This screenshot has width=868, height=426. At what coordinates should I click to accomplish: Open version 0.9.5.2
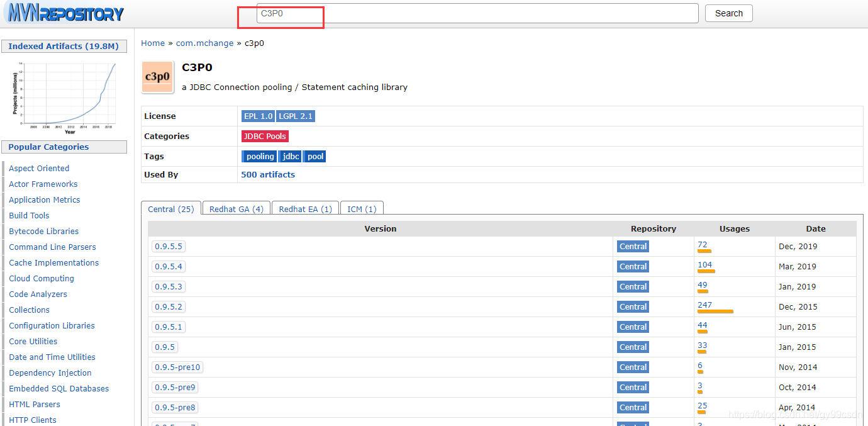(169, 306)
